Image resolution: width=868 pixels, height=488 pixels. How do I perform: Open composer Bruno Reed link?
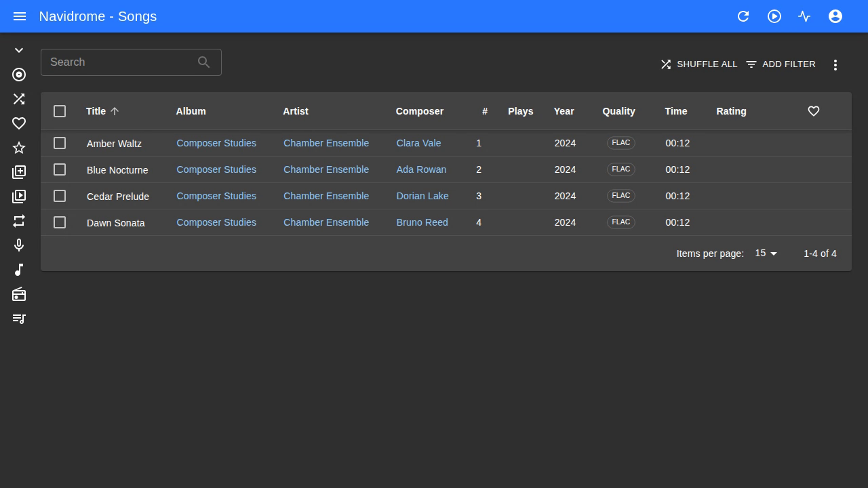click(x=422, y=222)
